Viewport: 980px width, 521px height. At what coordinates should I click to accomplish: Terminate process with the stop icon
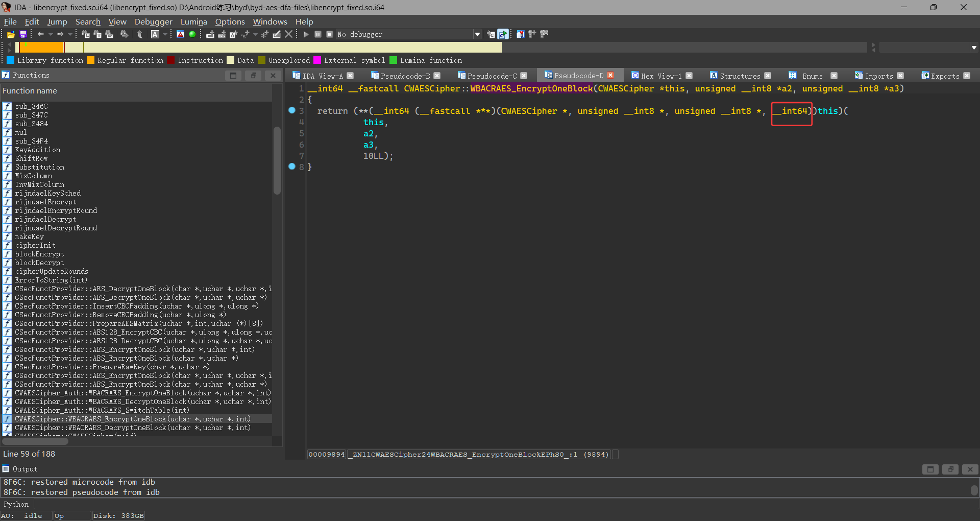[x=330, y=34]
